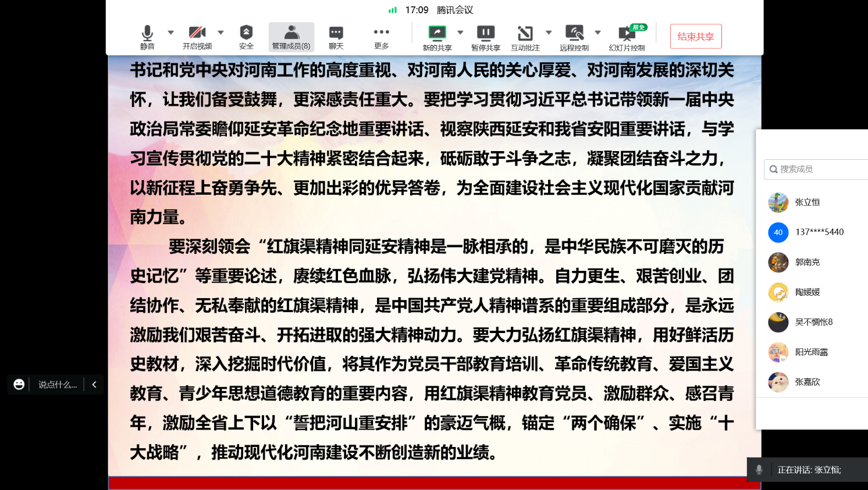Toggle the microphone mute button
Screen dimensions: 868x490
(147, 37)
